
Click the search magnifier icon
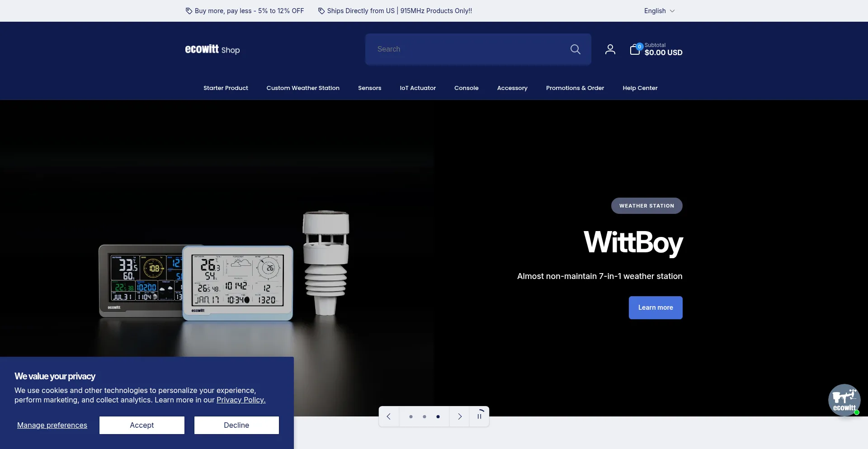click(575, 49)
